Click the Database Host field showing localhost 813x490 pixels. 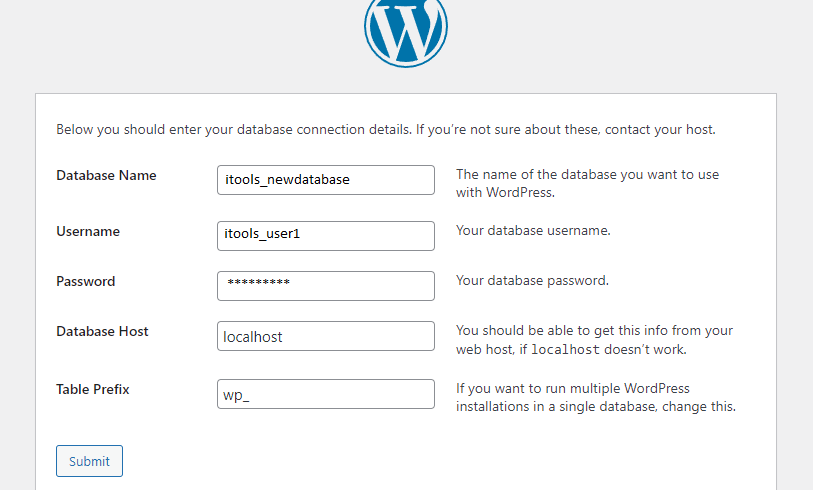[326, 336]
